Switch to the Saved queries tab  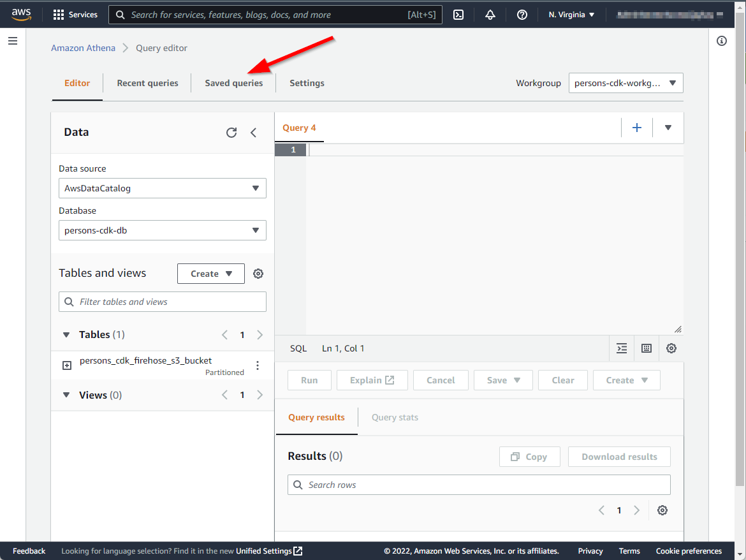[233, 83]
